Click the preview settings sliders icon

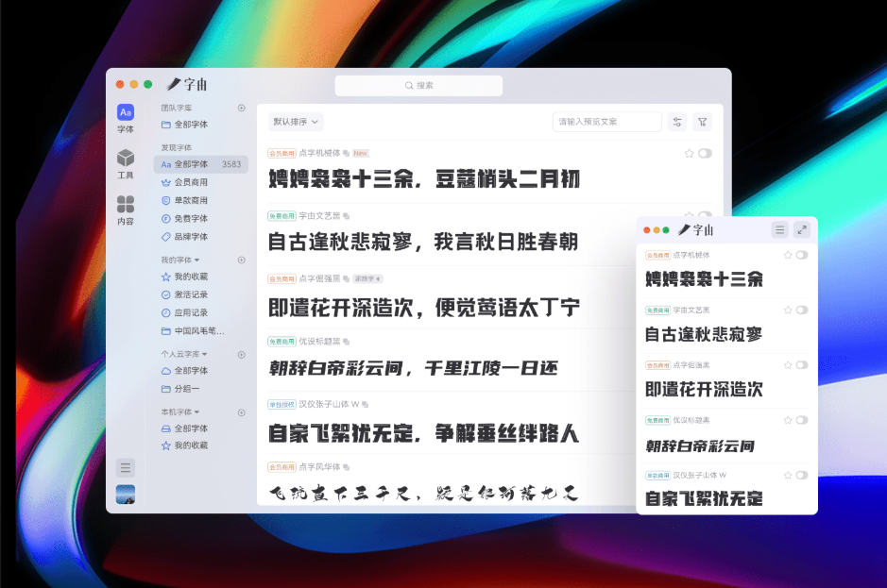678,122
